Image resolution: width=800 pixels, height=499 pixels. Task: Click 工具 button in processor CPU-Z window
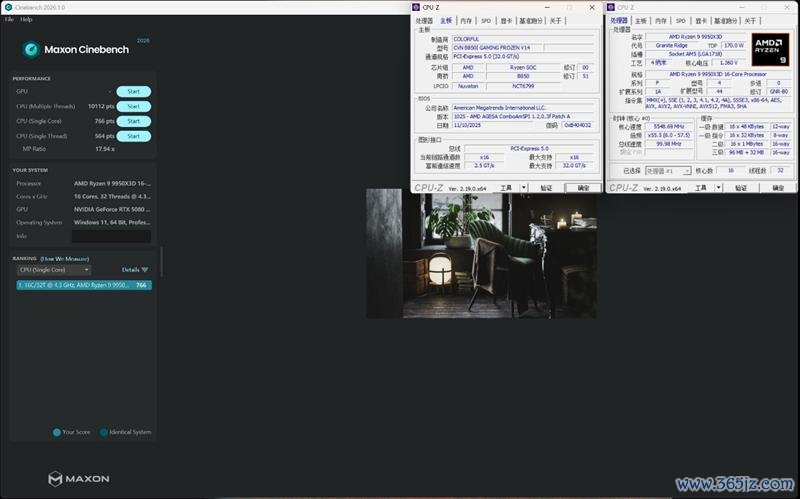[701, 188]
